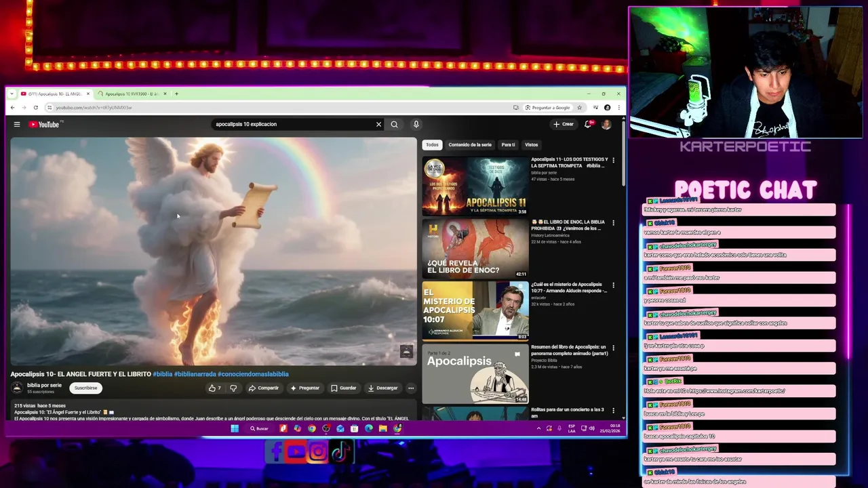Viewport: 868px width, 488px height.
Task: Click the video player to pause playback
Action: (x=214, y=251)
